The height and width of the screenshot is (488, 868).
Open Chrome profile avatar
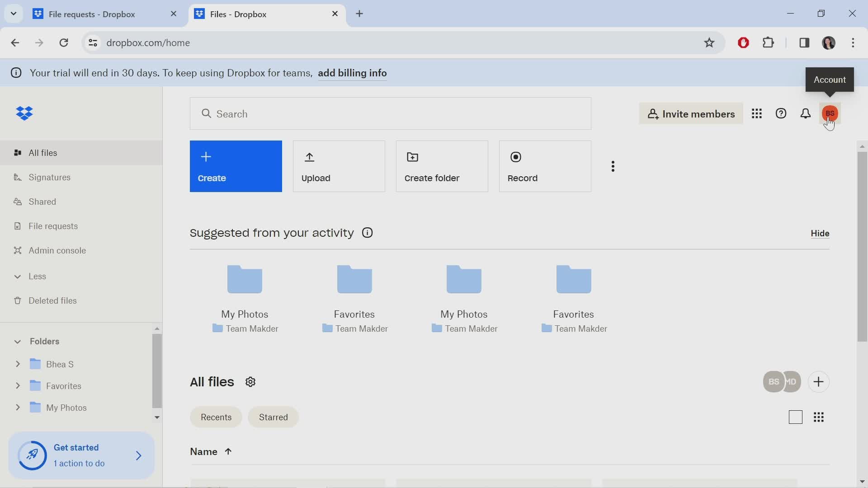tap(828, 43)
